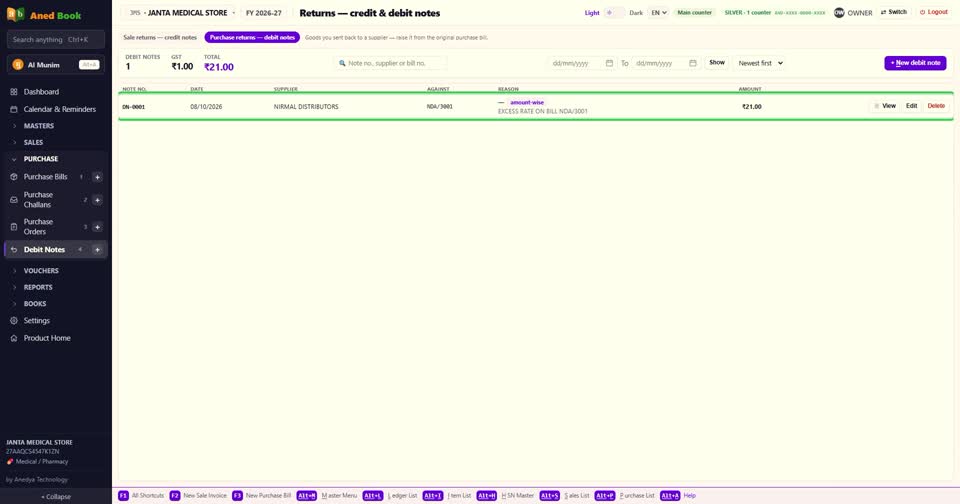Open the EN language dropdown
Viewport: 960px width, 504px height.
658,13
